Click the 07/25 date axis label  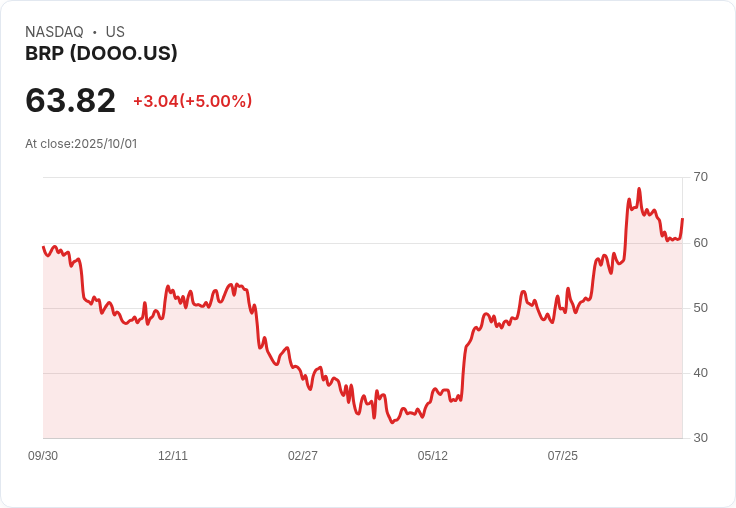tap(563, 455)
